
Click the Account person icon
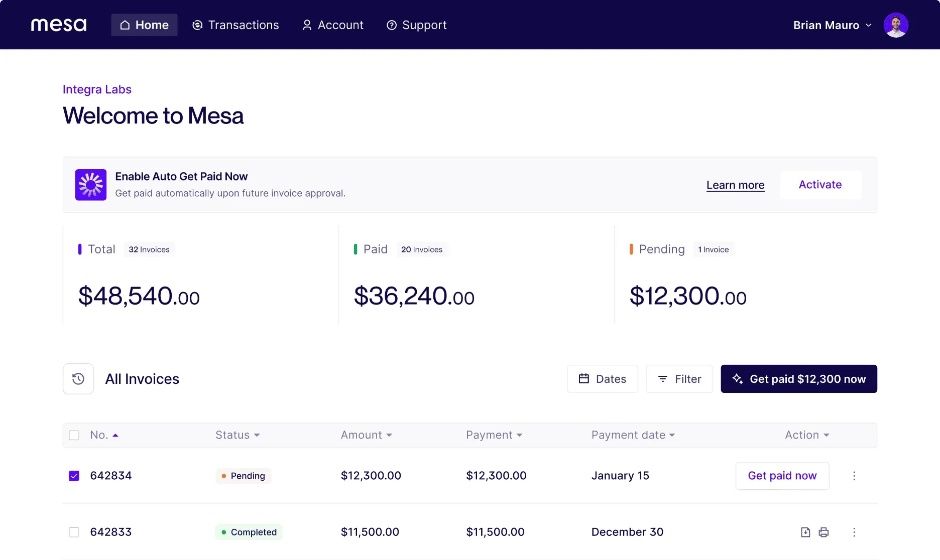(x=307, y=25)
